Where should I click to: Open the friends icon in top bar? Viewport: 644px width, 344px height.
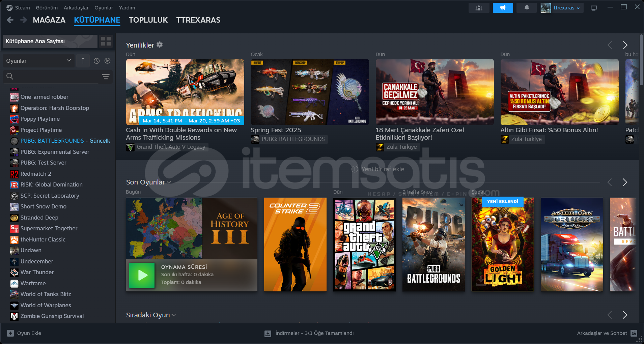[x=479, y=8]
